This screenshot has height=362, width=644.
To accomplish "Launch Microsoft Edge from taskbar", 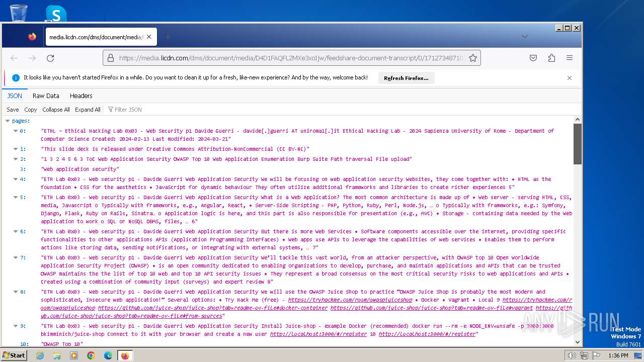I will [x=108, y=355].
